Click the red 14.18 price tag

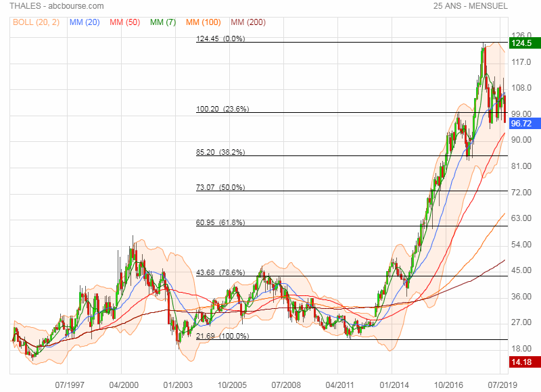524,362
